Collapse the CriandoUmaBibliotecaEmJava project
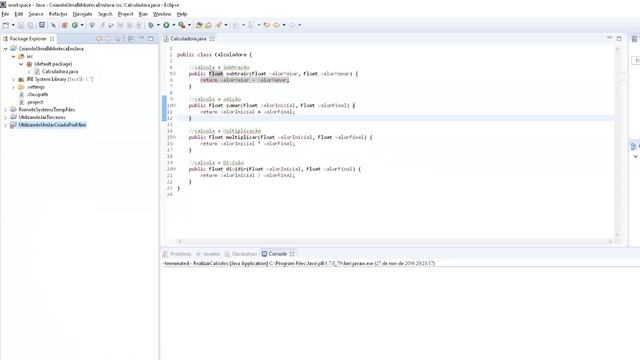This screenshot has width=640, height=360. pos(6,49)
